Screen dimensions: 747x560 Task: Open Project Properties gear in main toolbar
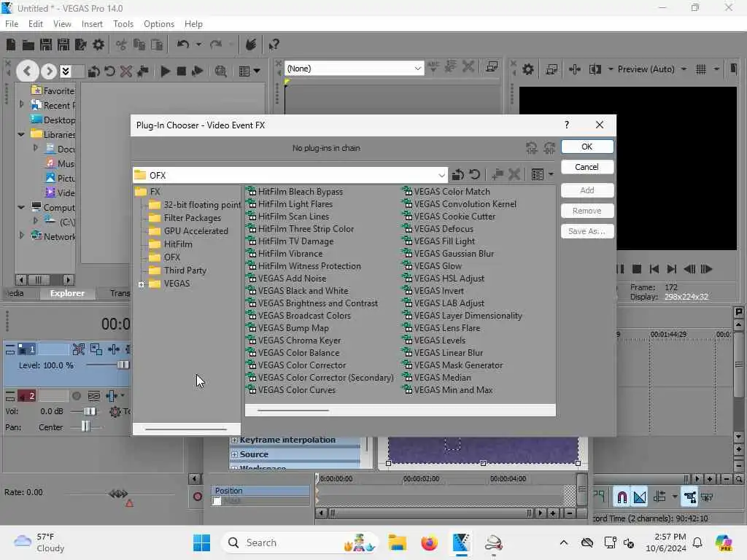point(98,44)
